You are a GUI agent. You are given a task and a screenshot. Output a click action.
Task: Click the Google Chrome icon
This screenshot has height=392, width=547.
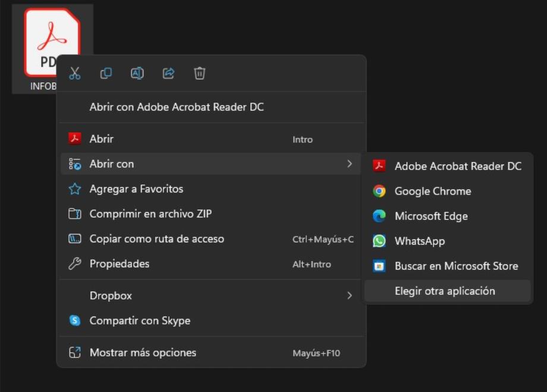point(379,191)
